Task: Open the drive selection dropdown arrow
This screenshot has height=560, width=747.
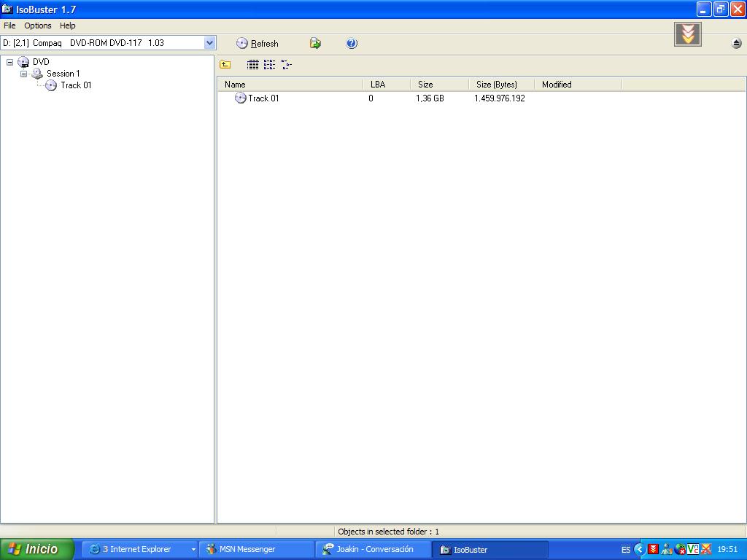Action: [x=209, y=43]
